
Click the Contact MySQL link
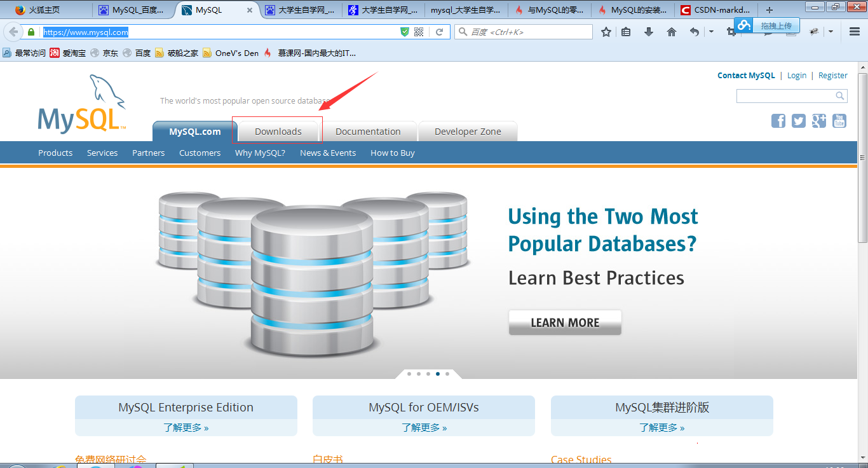[746, 75]
